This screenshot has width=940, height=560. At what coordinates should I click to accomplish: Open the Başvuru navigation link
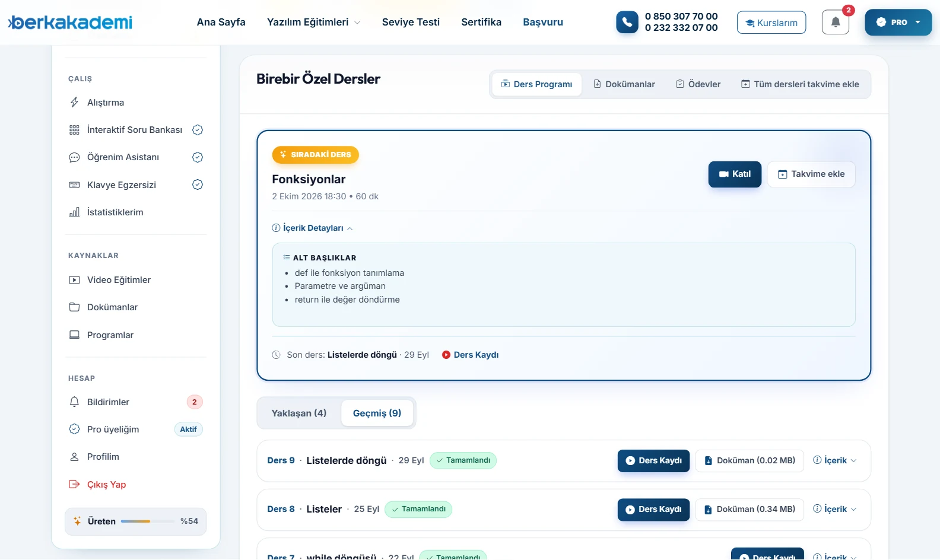[543, 22]
